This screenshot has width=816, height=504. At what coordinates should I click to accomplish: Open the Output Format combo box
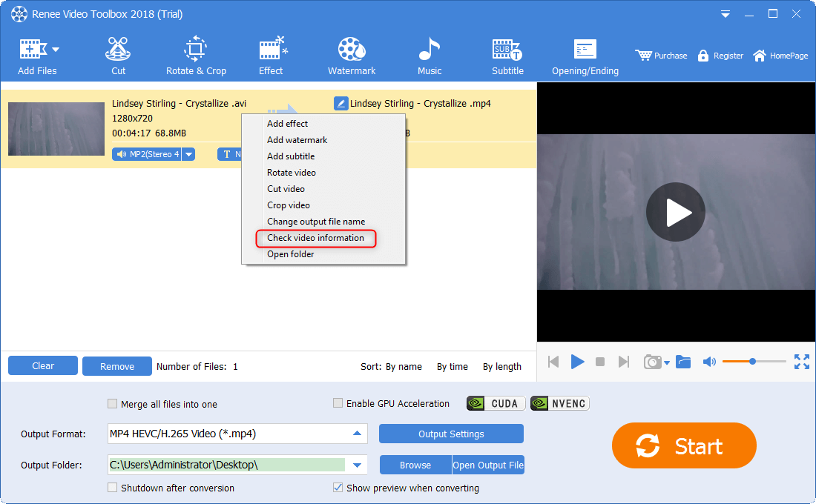tap(237, 434)
